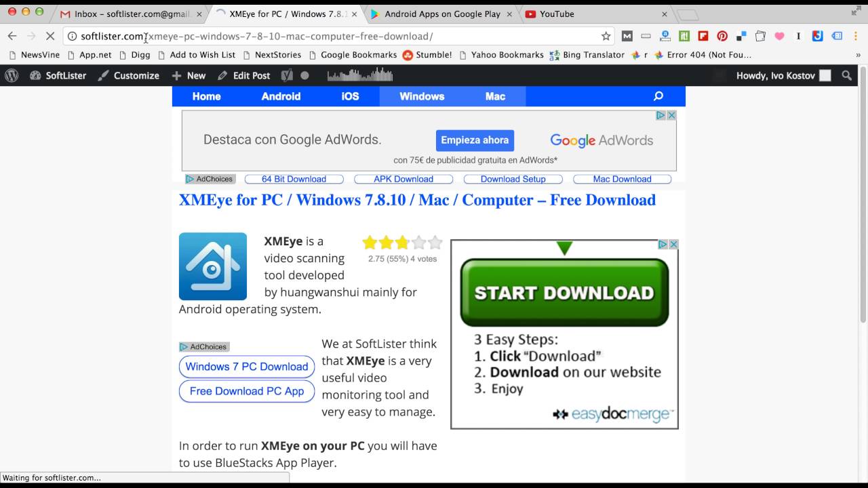Rate the post with the first star
Screen dimensions: 868x488
click(370, 243)
